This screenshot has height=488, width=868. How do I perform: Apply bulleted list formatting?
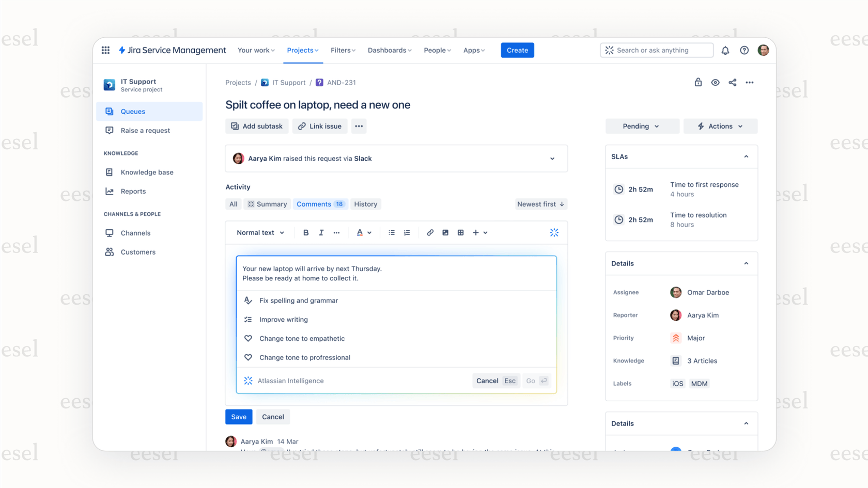click(x=391, y=232)
